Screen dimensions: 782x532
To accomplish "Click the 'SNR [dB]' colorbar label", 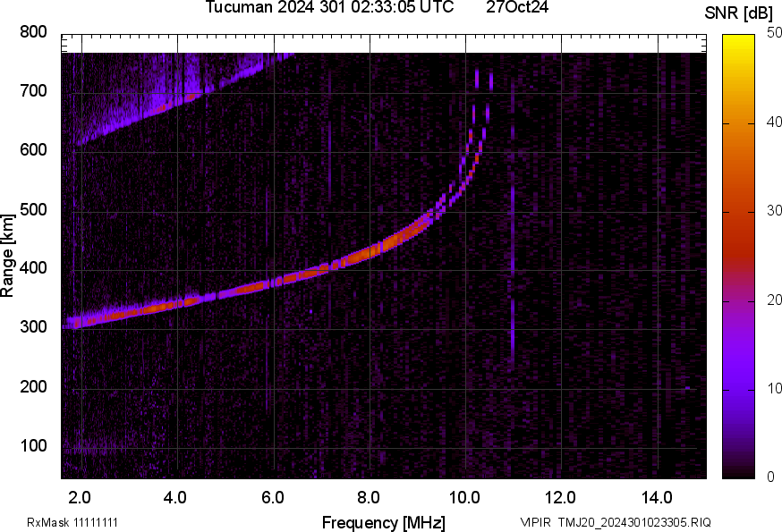I will [x=739, y=13].
